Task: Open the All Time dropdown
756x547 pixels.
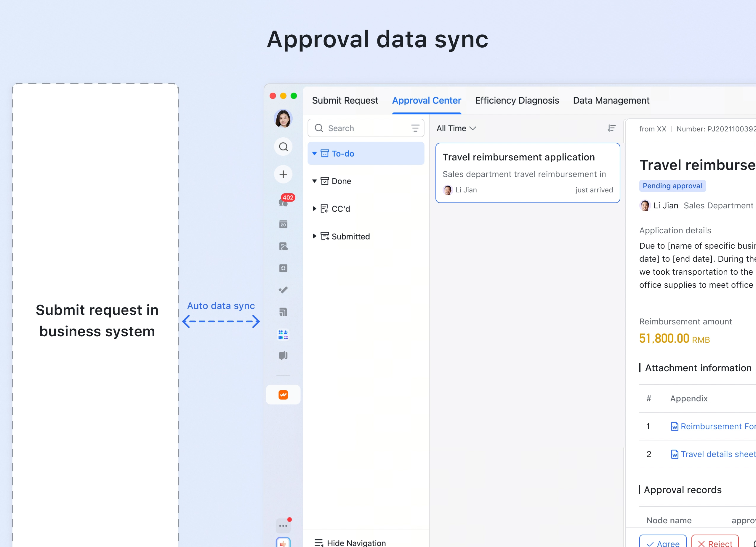Action: coord(456,128)
